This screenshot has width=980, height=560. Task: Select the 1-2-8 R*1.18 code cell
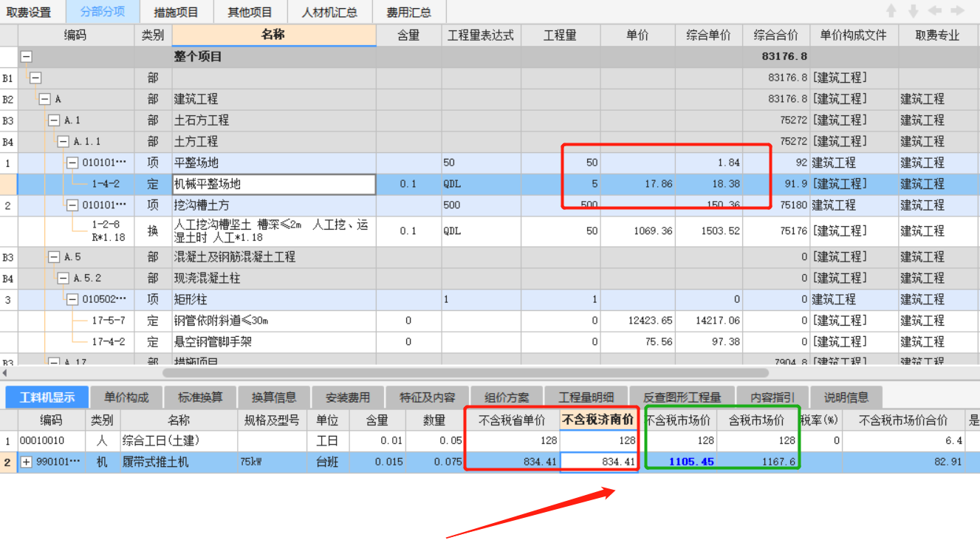(x=77, y=231)
